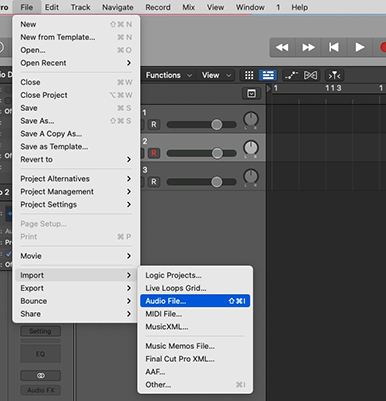Screen dimensions: 386x401
Task: Open the View dropdown in tracks area
Action: pyautogui.click(x=216, y=75)
